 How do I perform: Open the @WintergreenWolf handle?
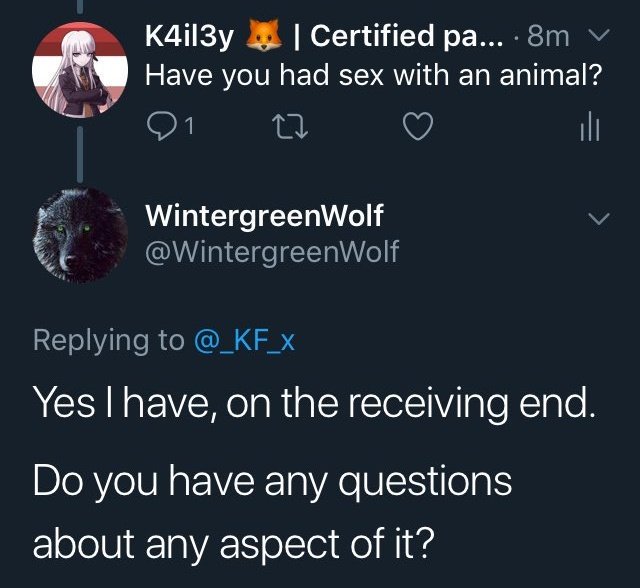click(272, 252)
